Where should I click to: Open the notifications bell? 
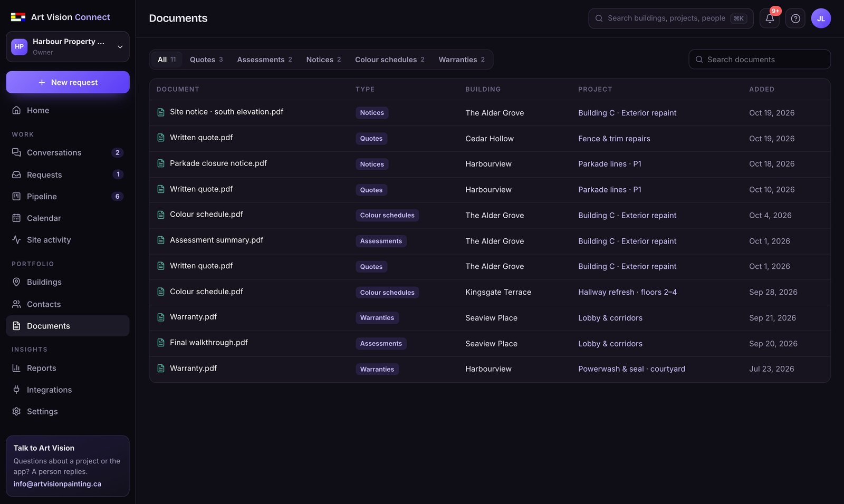click(770, 18)
